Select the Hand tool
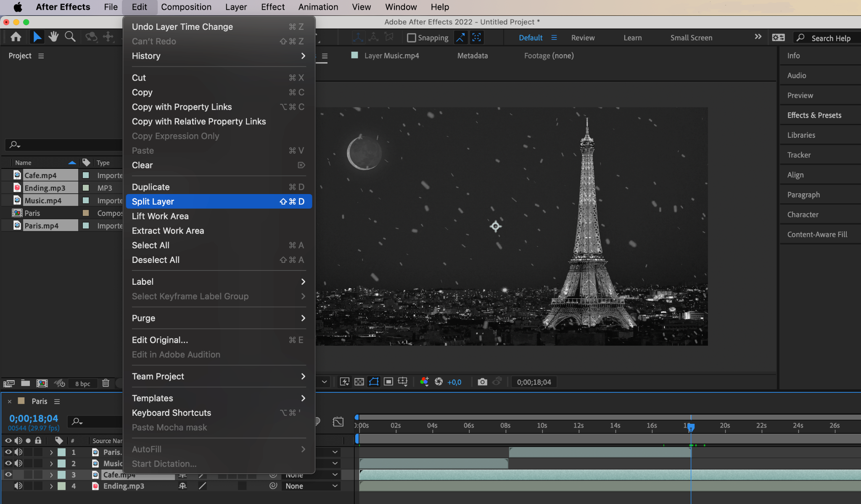Screen dimensions: 861x504 point(53,37)
